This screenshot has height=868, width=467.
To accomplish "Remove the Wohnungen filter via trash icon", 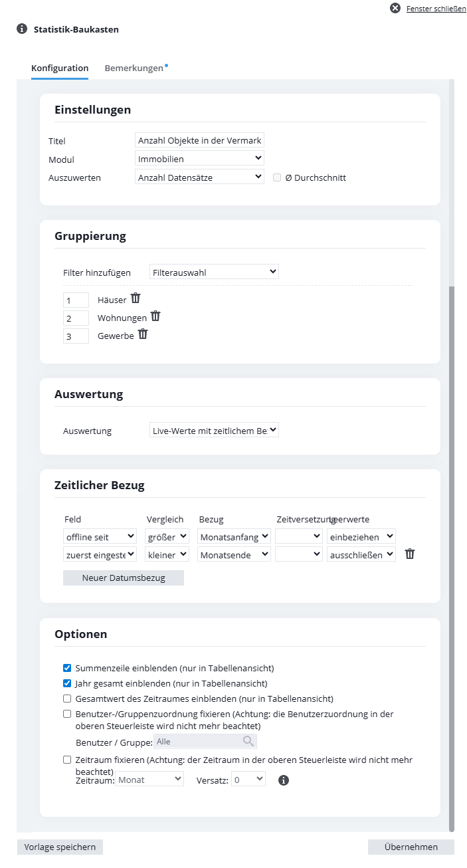I will (x=156, y=316).
